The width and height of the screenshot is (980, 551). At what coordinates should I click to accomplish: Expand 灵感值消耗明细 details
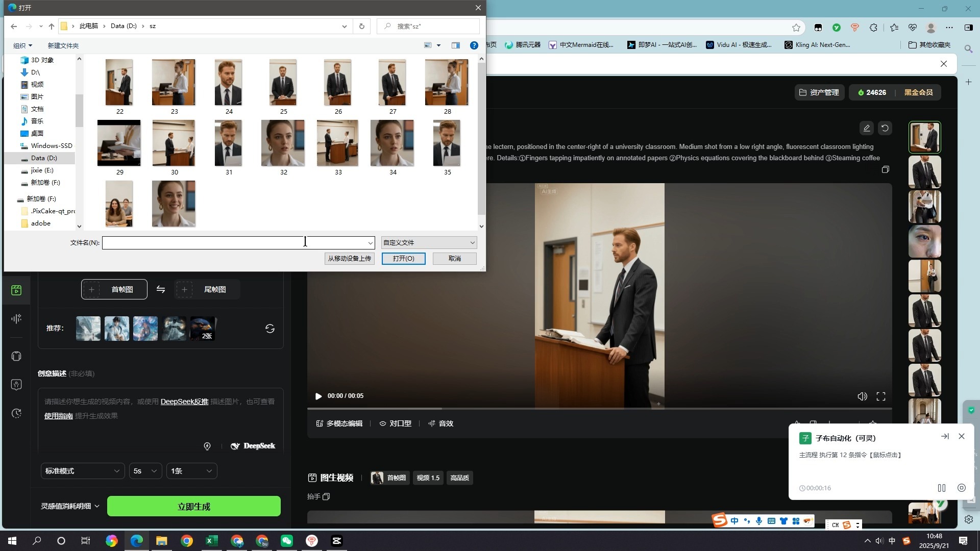click(x=70, y=506)
